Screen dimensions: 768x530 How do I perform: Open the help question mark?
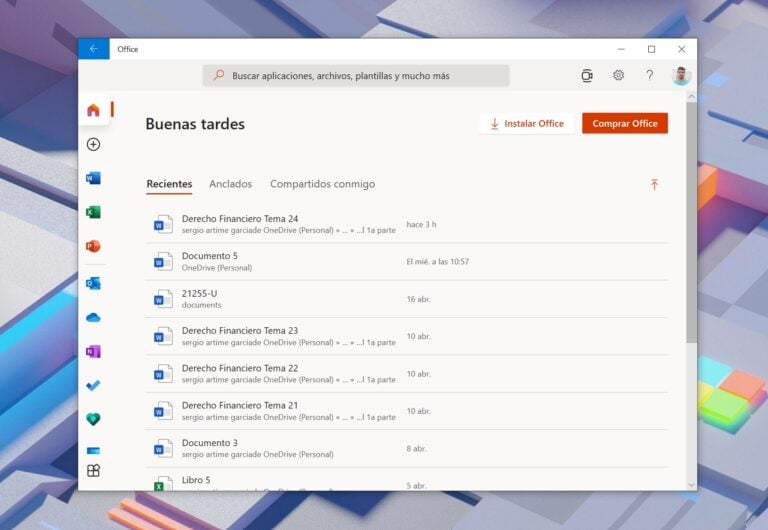tap(649, 75)
